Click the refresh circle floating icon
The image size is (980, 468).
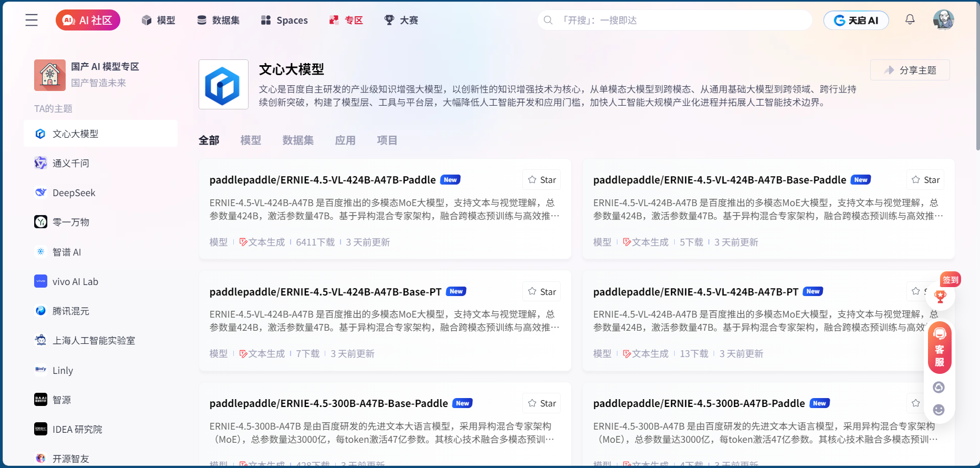point(938,388)
